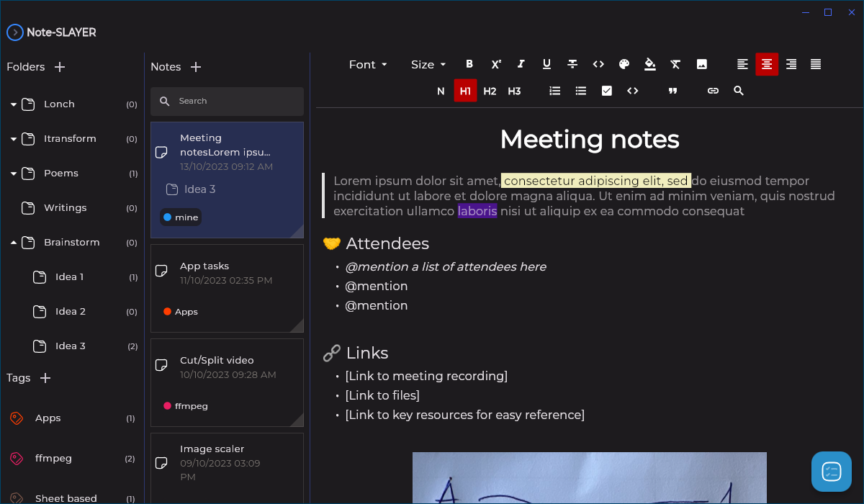The width and height of the screenshot is (864, 504).
Task: Insert an image
Action: point(701,64)
